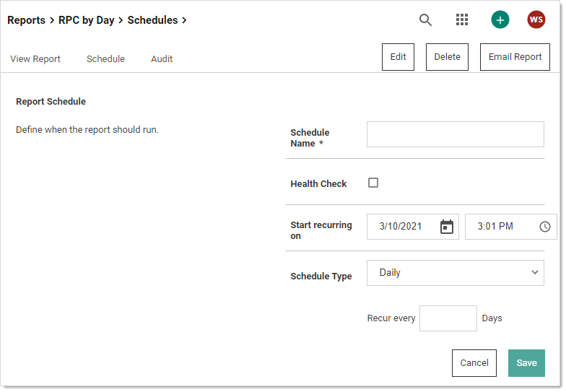Image resolution: width=566 pixels, height=392 pixels.
Task: Click the green plus add icon
Action: click(x=500, y=20)
